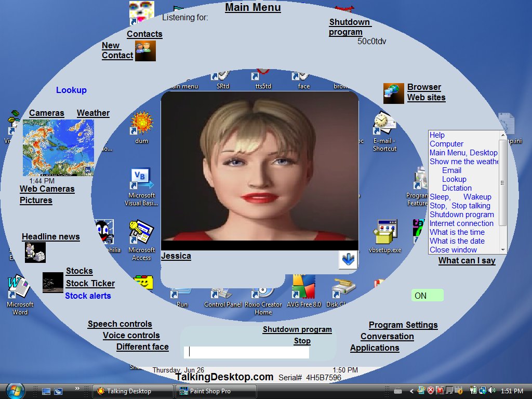This screenshot has width=532, height=399.
Task: Select Help in the command list
Action: 437,135
